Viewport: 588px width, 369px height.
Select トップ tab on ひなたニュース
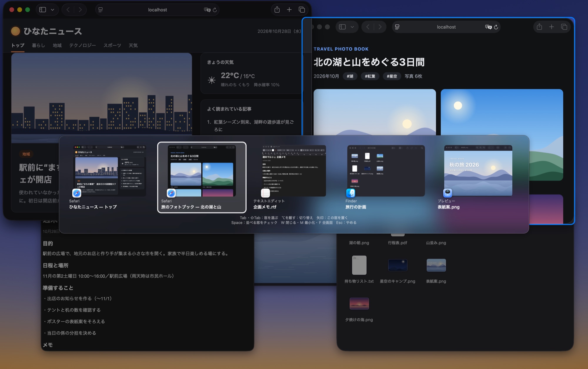pyautogui.click(x=18, y=45)
